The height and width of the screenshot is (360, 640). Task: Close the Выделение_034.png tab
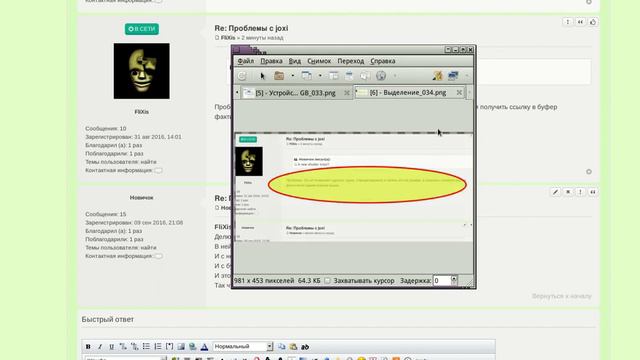459,93
